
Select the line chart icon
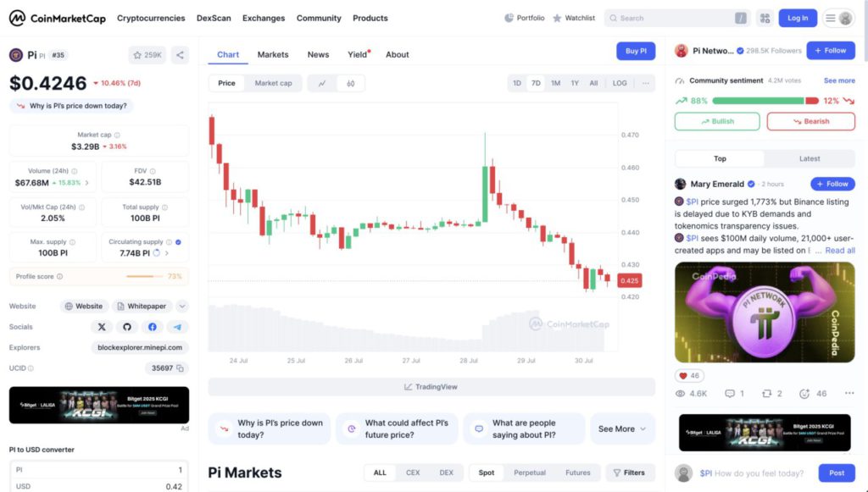point(322,84)
